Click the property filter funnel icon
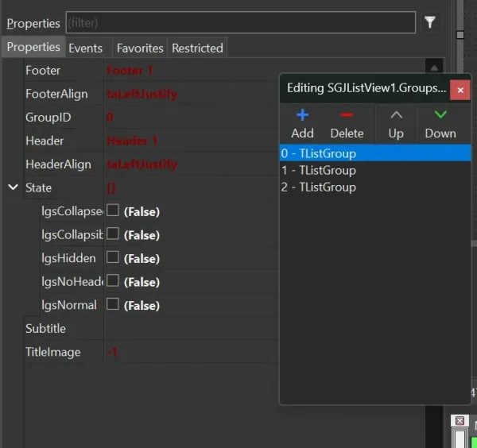Screen dimensions: 477x448 pyautogui.click(x=430, y=22)
